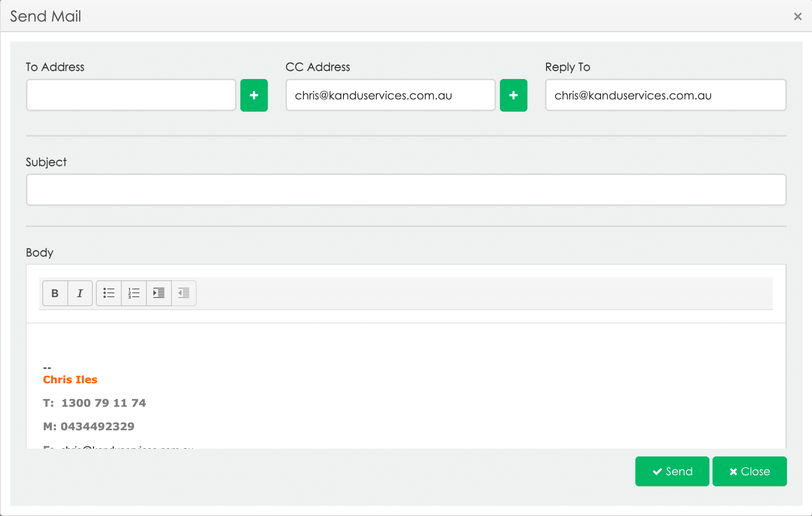Click the telephone number 1300 79 11 74

[x=103, y=403]
